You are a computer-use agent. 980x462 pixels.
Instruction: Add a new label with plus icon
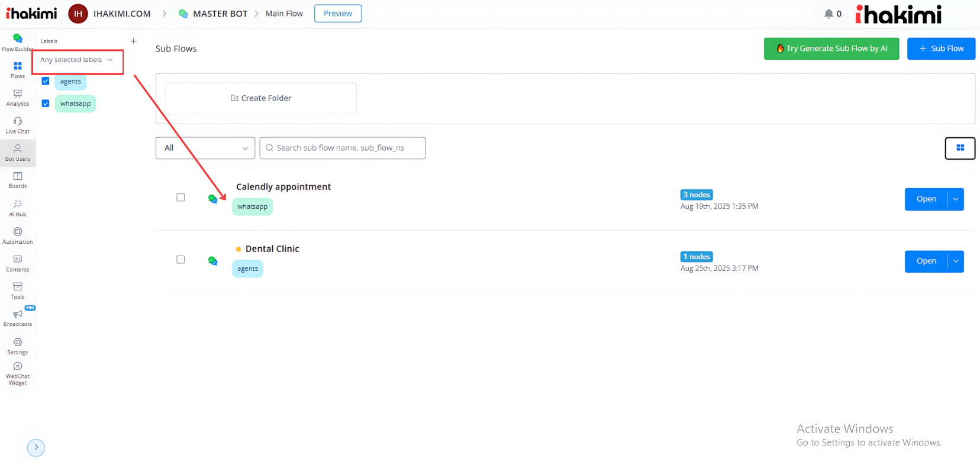(133, 41)
